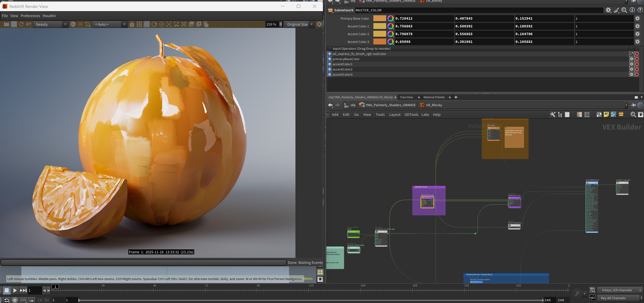The width and height of the screenshot is (644, 303).
Task: Toggle the lock camera padlock icon
Action: pyautogui.click(x=132, y=24)
